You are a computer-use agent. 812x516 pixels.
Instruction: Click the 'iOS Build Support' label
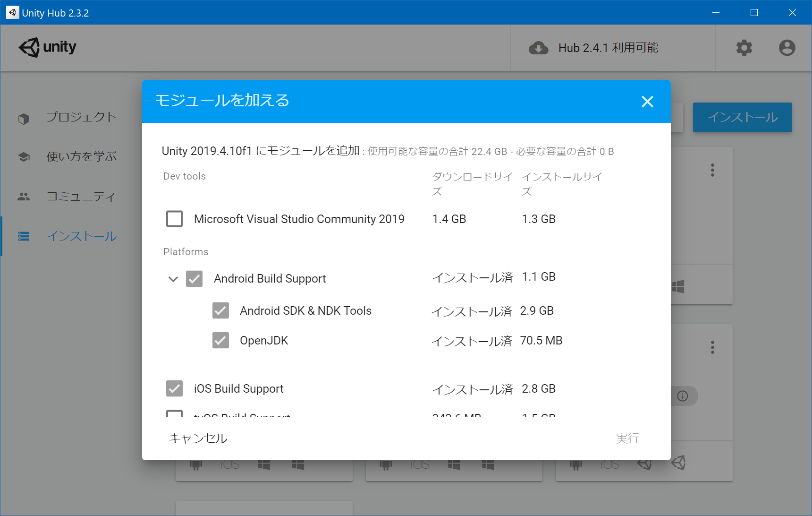(239, 389)
